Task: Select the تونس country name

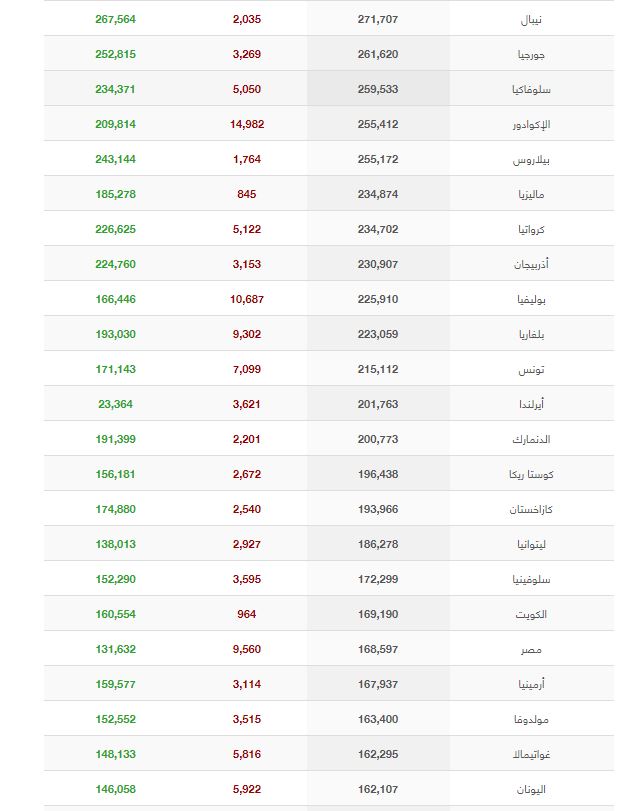Action: 531,370
